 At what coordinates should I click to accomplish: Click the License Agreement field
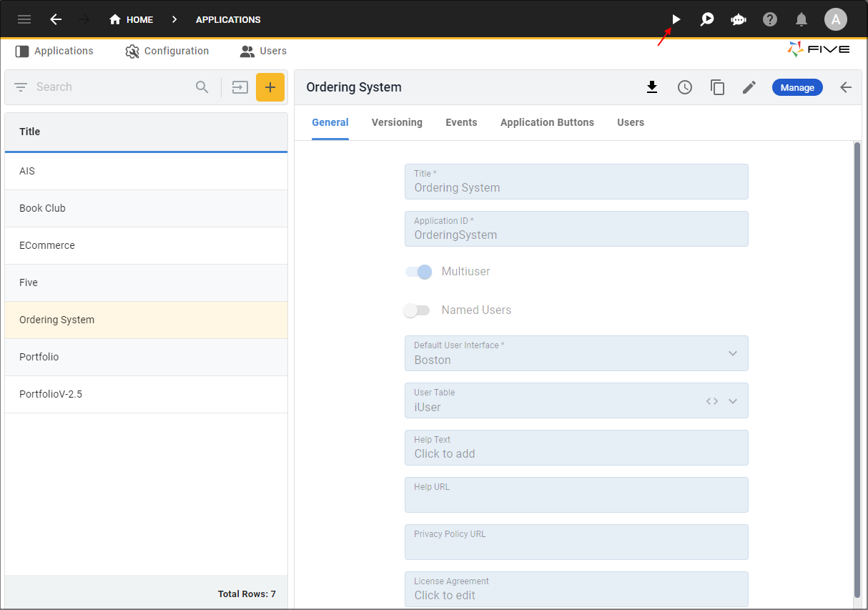pos(576,589)
